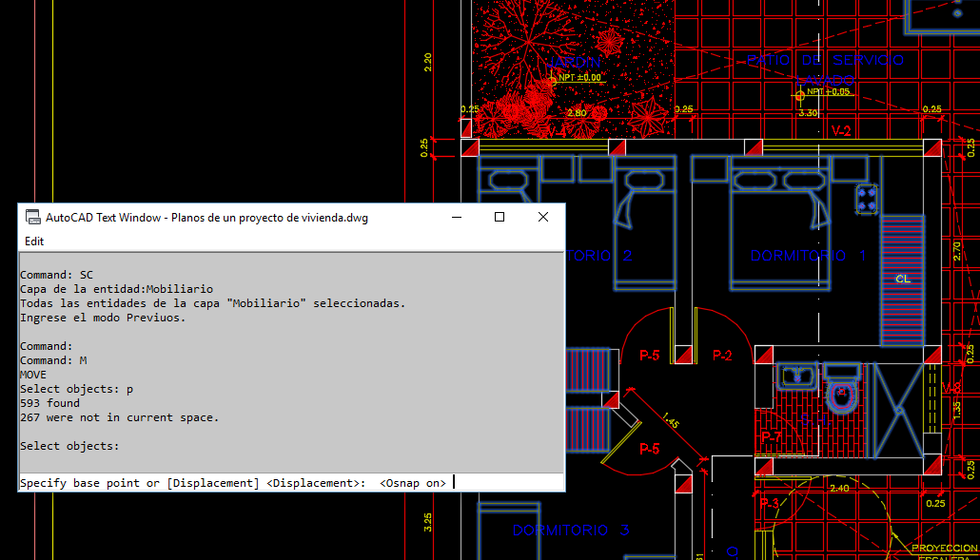The height and width of the screenshot is (560, 980).
Task: Maximize the AutoCAD Text Window
Action: (499, 217)
